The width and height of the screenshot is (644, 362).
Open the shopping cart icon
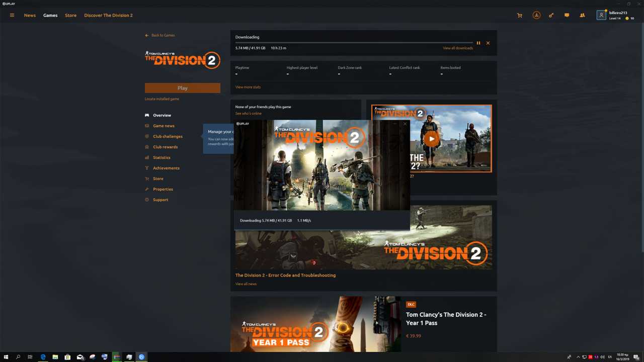coord(520,16)
